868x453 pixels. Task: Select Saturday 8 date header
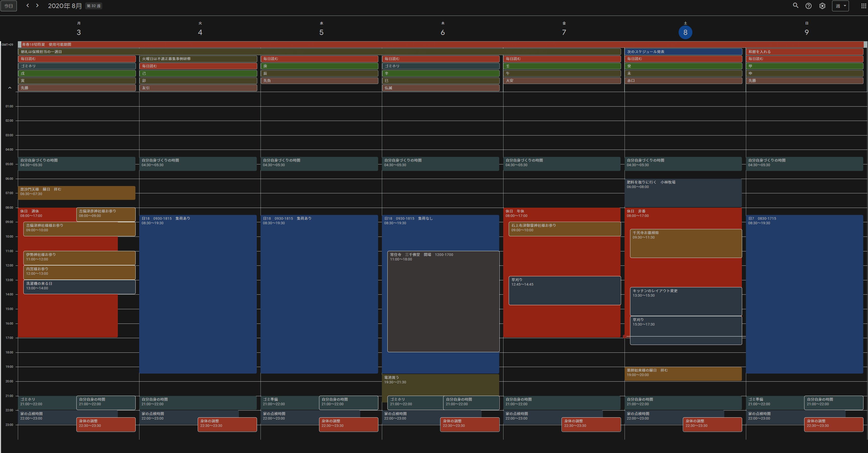[685, 32]
